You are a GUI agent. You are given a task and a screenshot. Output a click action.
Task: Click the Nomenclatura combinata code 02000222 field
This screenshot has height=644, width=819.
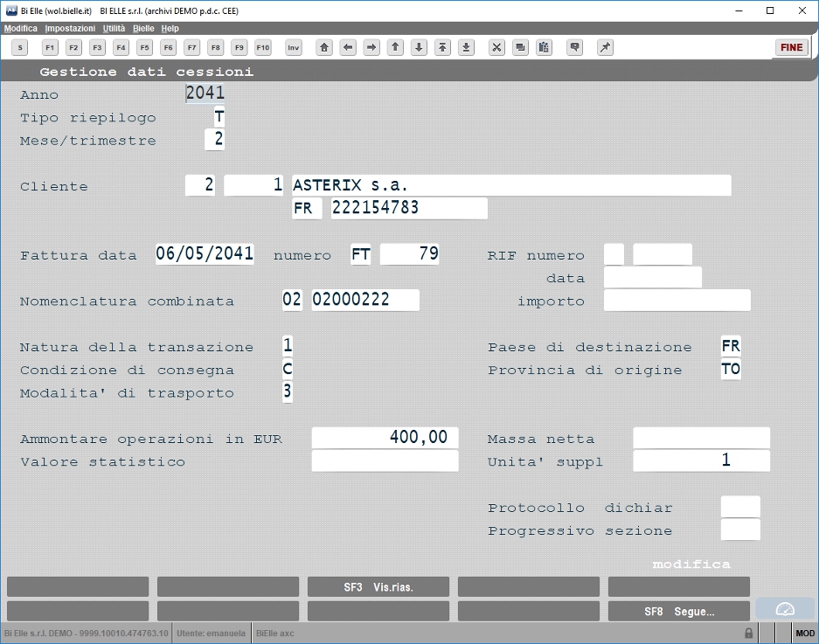coord(365,300)
